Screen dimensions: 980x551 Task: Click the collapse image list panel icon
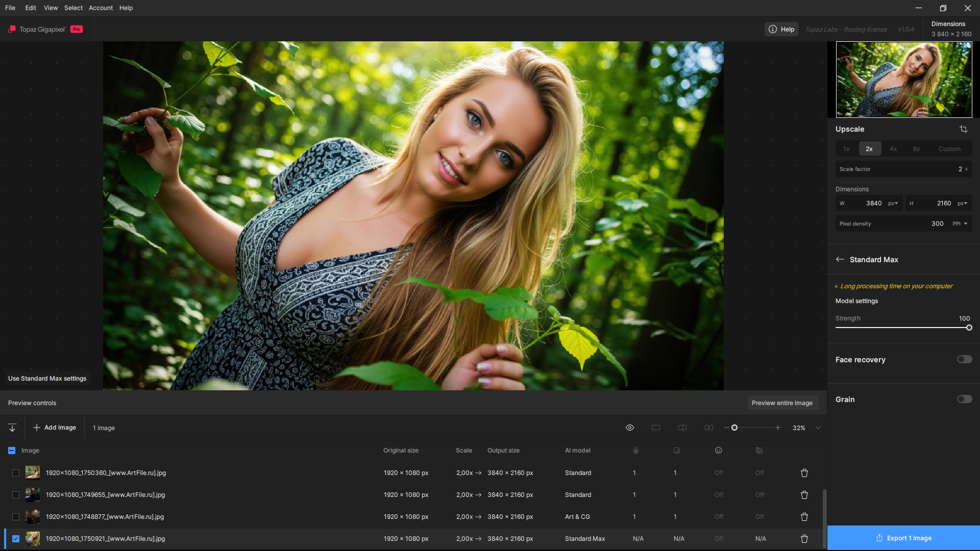12,428
